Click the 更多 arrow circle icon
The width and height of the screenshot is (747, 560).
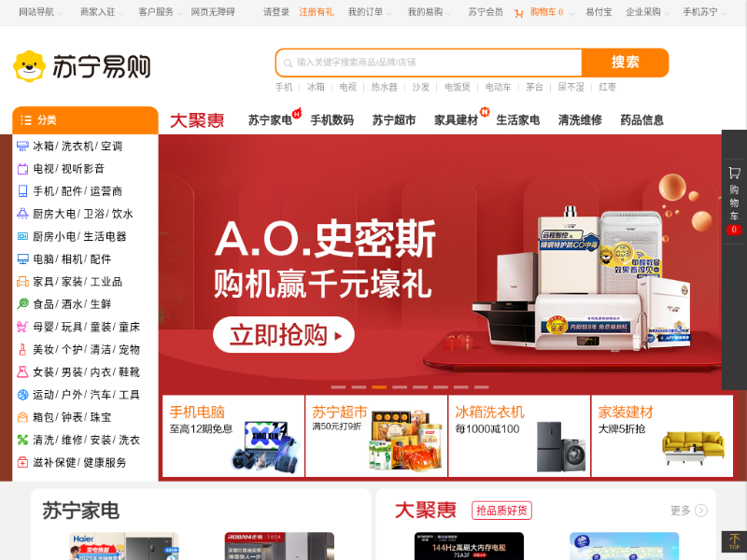click(701, 511)
